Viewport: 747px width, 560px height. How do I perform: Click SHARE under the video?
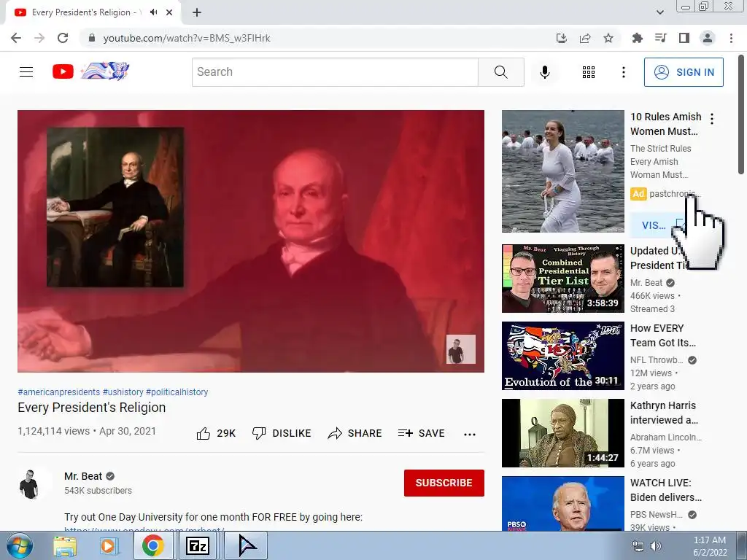point(355,433)
